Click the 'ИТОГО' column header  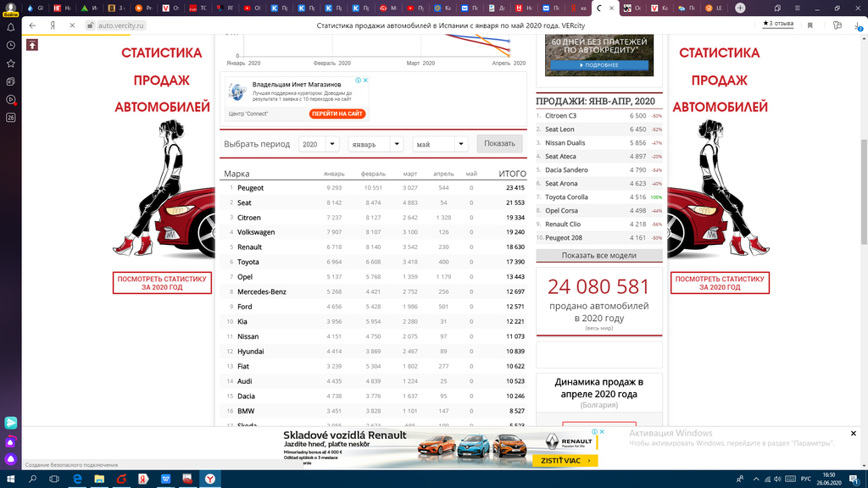512,174
